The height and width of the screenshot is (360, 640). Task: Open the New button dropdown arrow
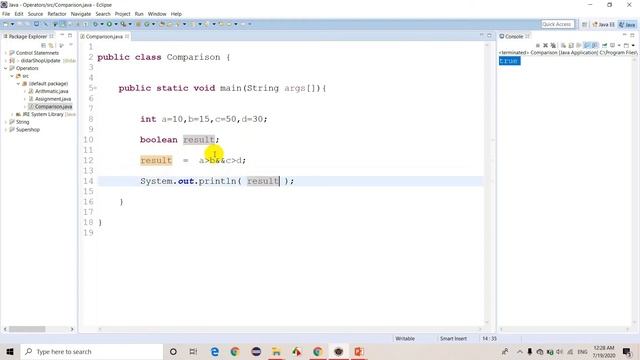12,24
